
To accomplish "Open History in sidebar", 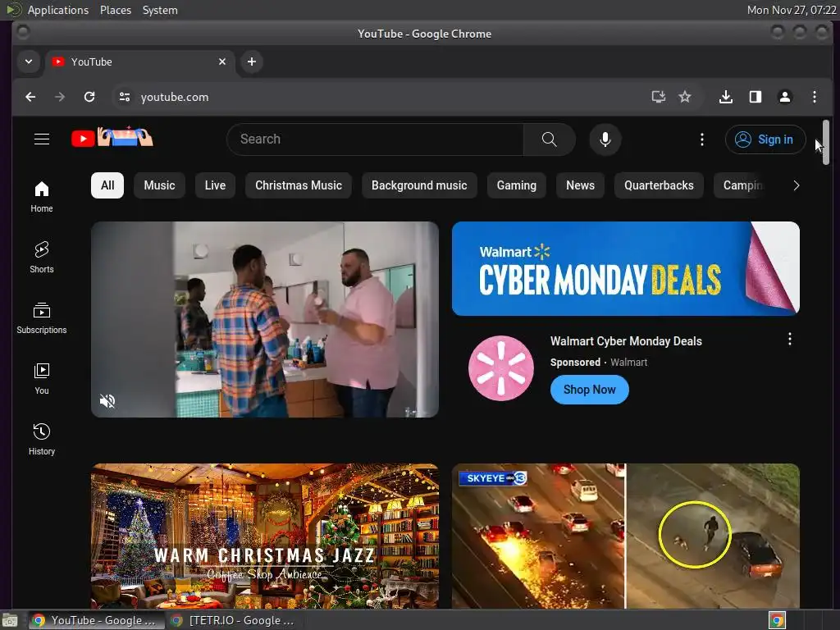I will pyautogui.click(x=42, y=440).
